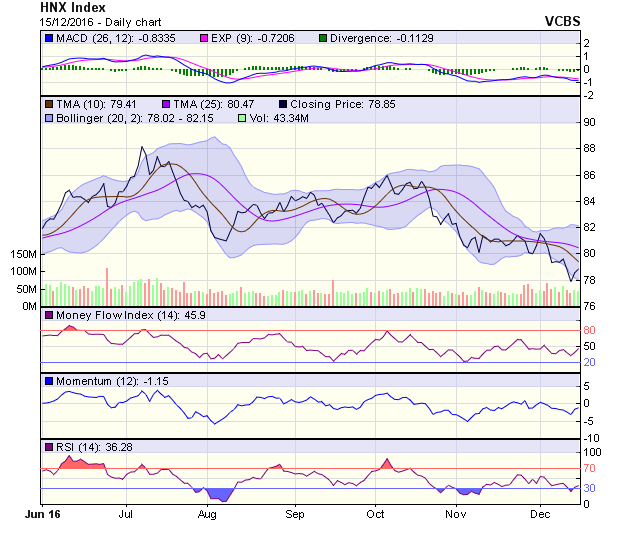
Task: Click the 90 price axis label
Action: [590, 122]
